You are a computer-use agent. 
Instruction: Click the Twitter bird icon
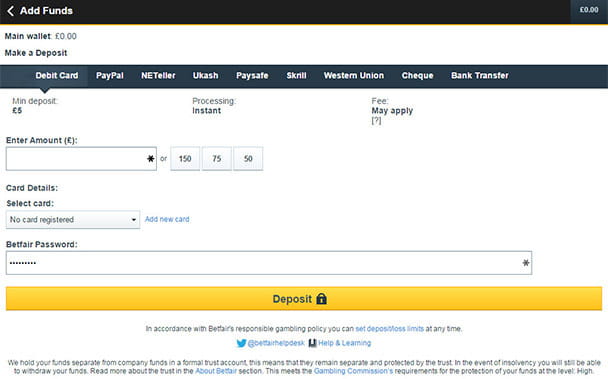coord(241,343)
